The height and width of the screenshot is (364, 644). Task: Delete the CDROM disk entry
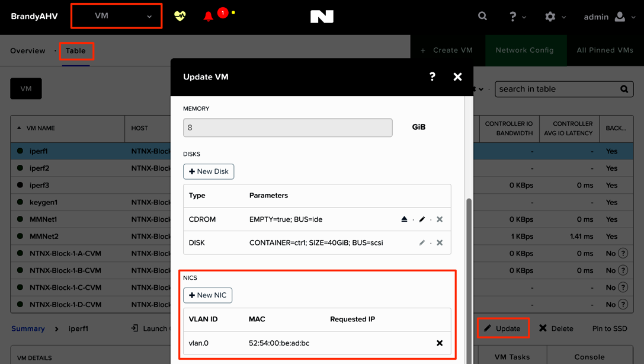click(440, 219)
